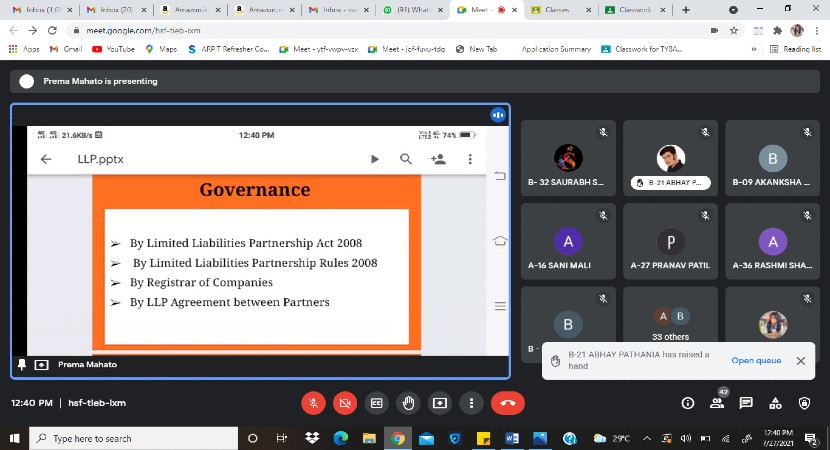Open host controls shield icon
This screenshot has height=450, width=830.
click(805, 403)
